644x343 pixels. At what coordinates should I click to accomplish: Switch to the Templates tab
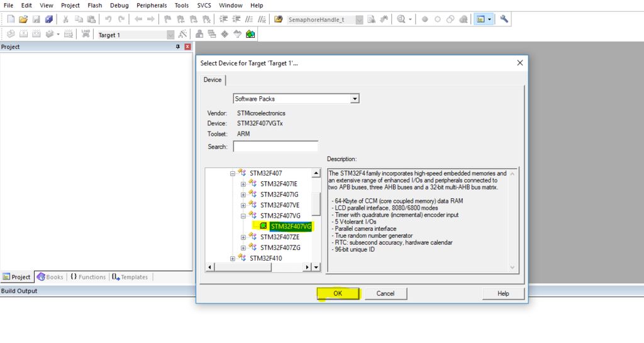(x=130, y=277)
